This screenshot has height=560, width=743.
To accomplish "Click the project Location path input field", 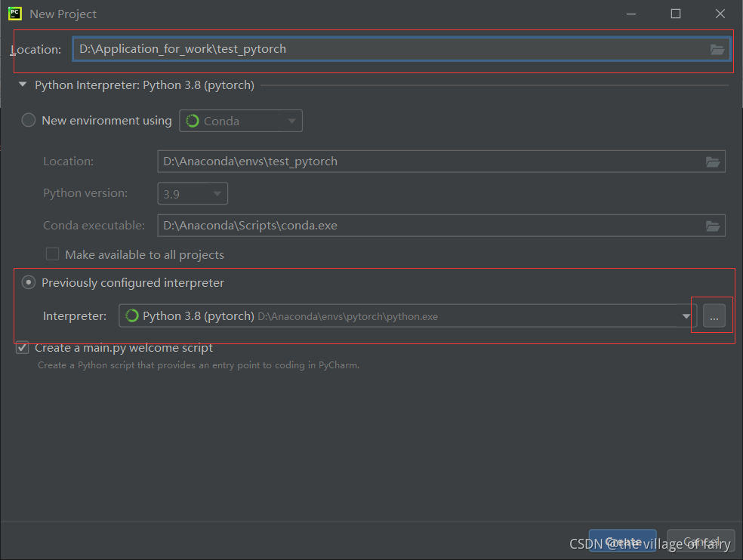I will tap(402, 49).
